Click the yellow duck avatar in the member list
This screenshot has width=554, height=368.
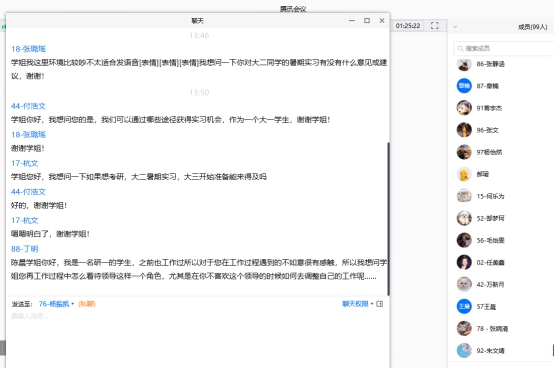click(x=464, y=174)
